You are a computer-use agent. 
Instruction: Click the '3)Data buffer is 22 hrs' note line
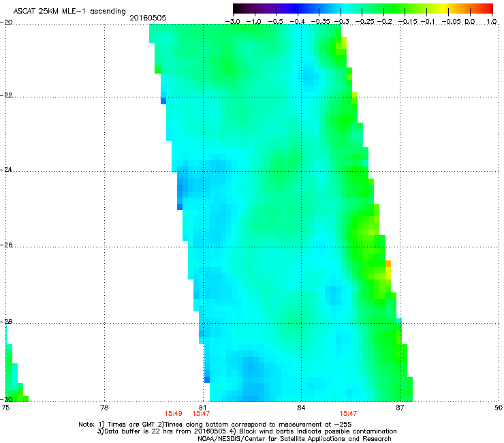(x=247, y=431)
